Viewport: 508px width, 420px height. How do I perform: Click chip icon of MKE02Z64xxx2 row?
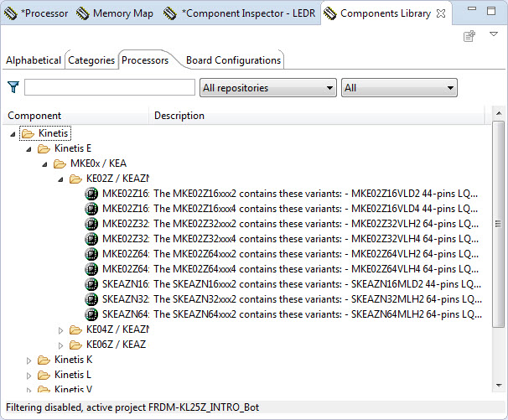point(91,254)
